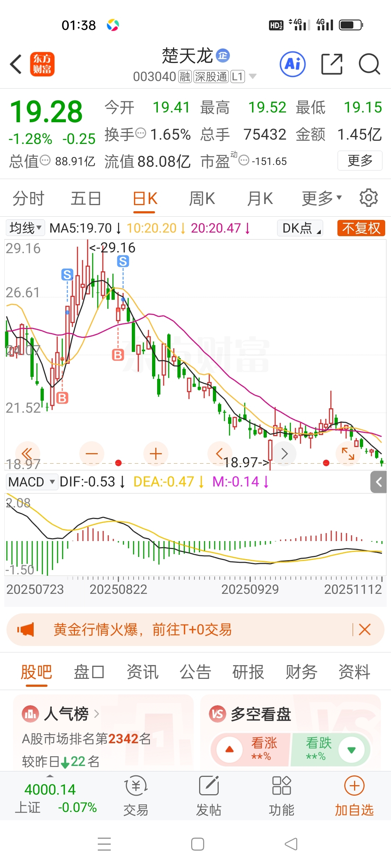Viewport: 391px width, 868px height.
Task: Tap the back arrow icon
Action: pyautogui.click(x=16, y=64)
